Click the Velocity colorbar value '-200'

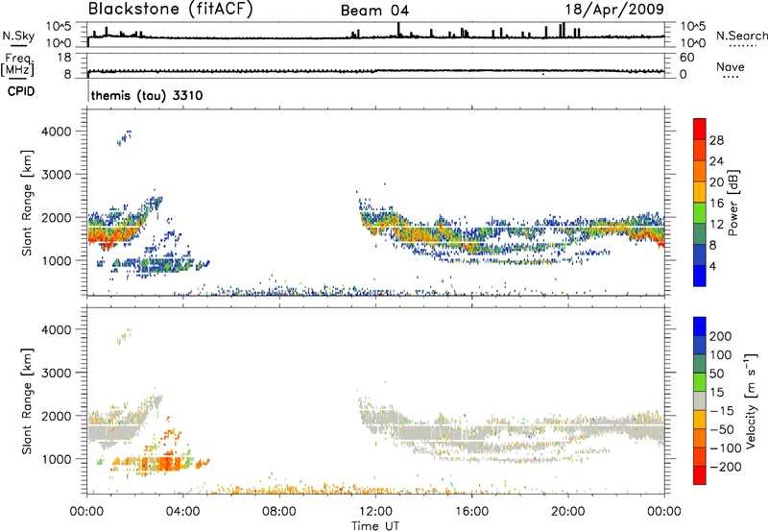coord(726,467)
